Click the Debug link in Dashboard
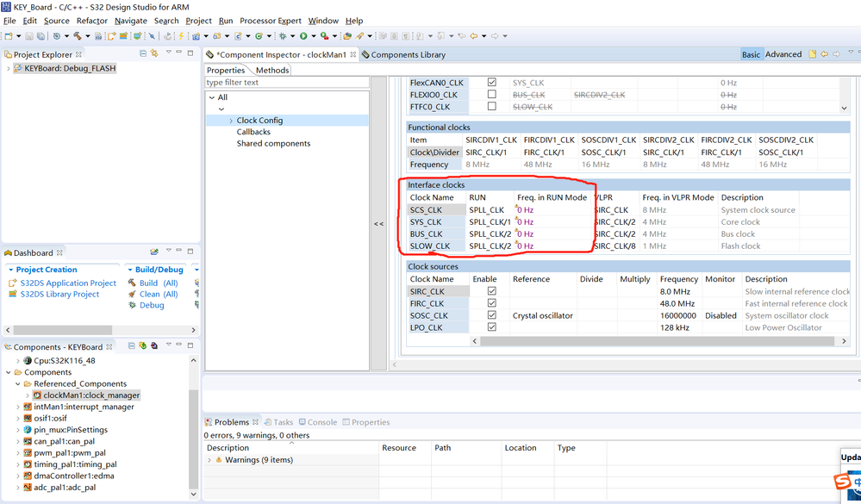Screen dimensions: 861x504 tap(152, 305)
